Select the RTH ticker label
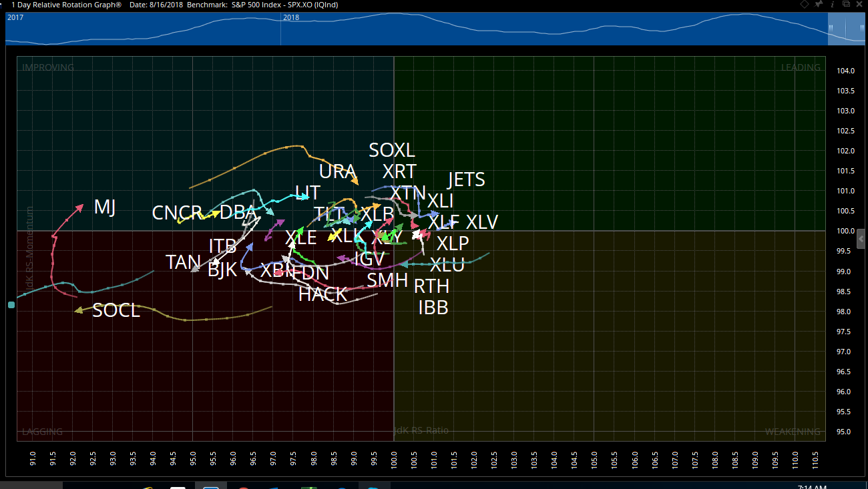 click(x=431, y=286)
